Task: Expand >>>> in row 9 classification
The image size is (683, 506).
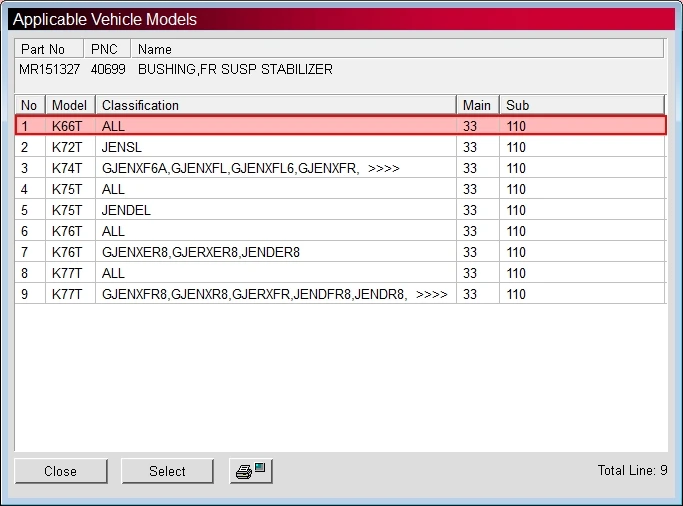Action: pyautogui.click(x=432, y=294)
